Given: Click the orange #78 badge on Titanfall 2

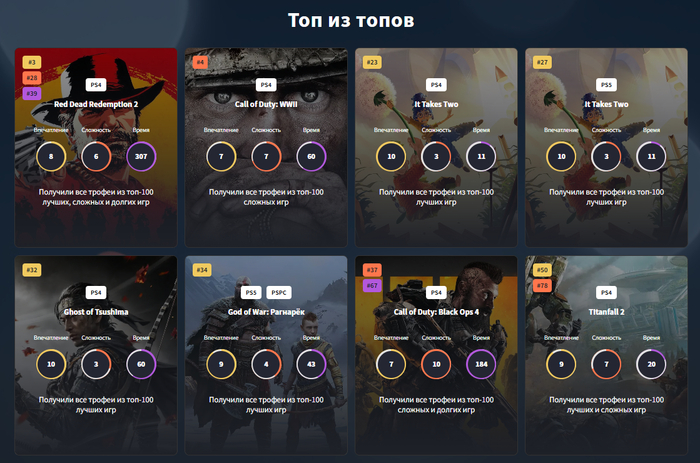Looking at the screenshot, I should (x=542, y=285).
